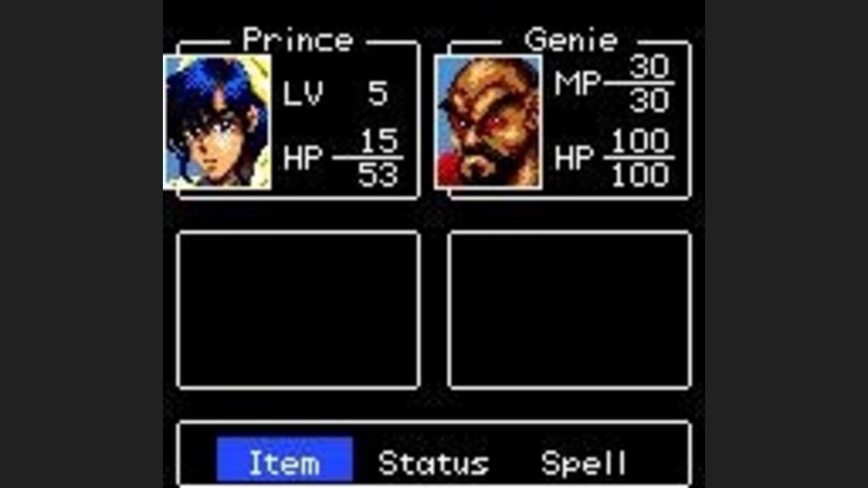
Task: Select the Prince name label
Action: point(298,40)
